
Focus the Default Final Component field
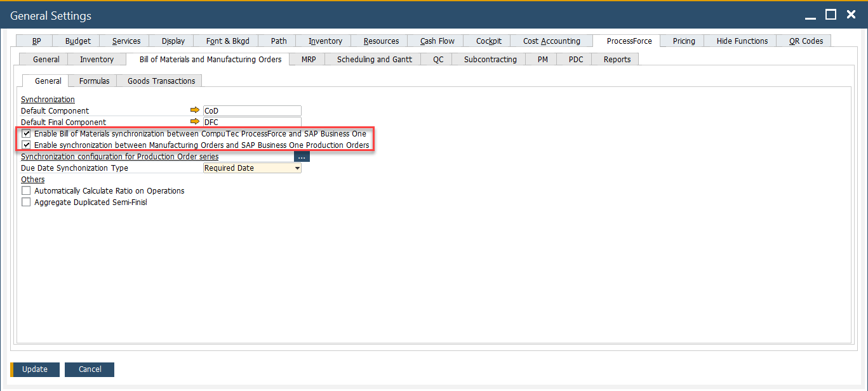(x=252, y=122)
